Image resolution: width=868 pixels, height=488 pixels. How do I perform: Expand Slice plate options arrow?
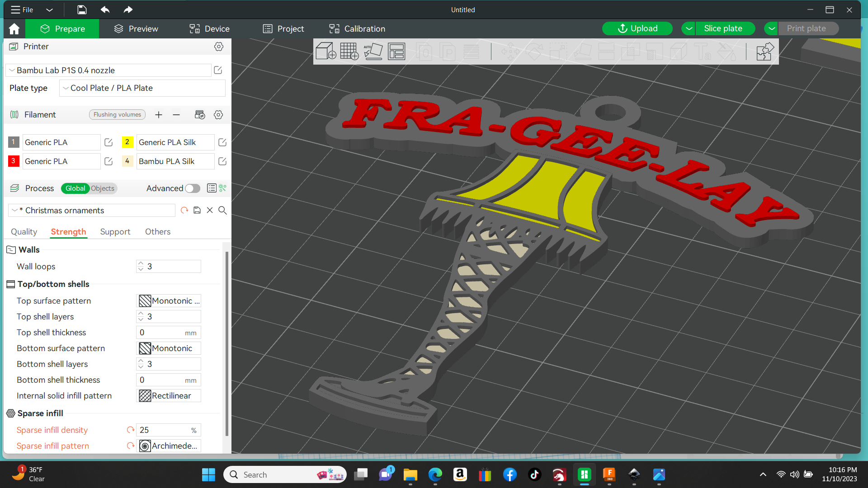click(x=689, y=28)
